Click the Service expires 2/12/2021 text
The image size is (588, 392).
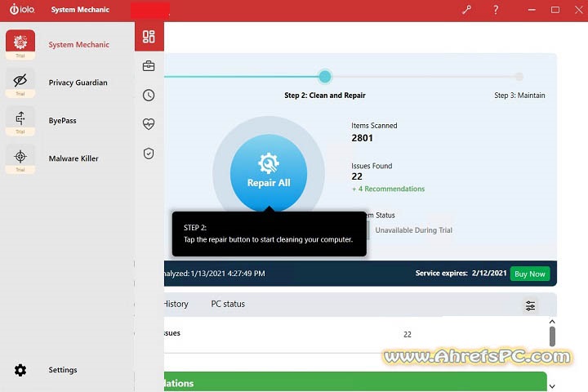(x=461, y=273)
